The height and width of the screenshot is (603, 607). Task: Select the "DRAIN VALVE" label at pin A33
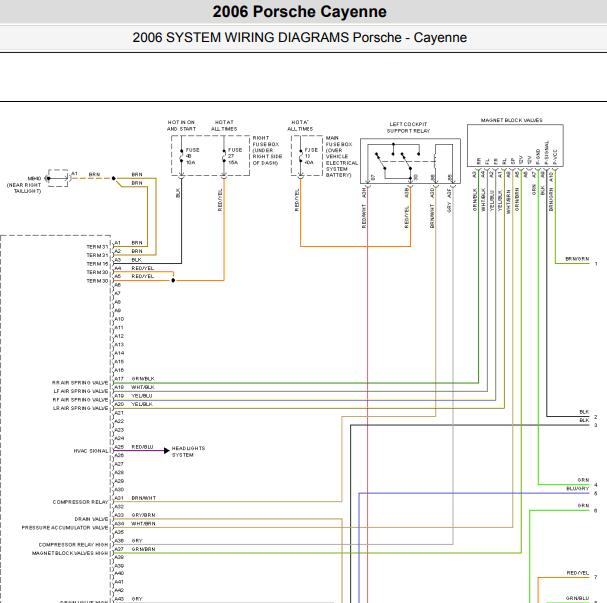coord(91,519)
